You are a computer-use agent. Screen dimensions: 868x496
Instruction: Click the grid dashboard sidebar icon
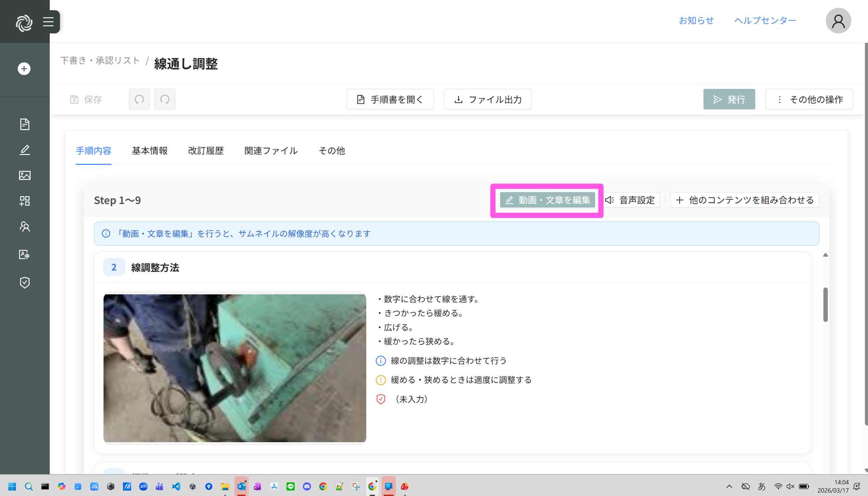pos(25,201)
